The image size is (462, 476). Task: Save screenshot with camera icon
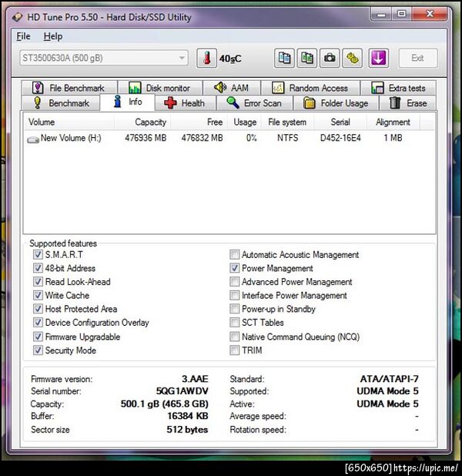(330, 58)
